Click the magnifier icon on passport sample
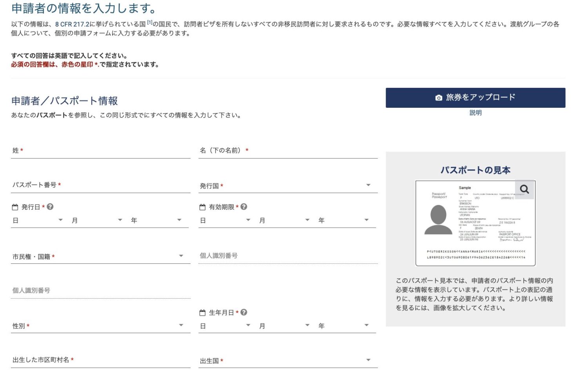Screen dimensions: 588x381 pos(524,190)
